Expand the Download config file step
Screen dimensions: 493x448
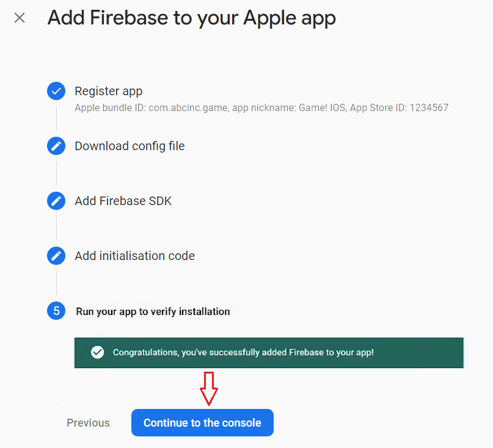pyautogui.click(x=130, y=146)
